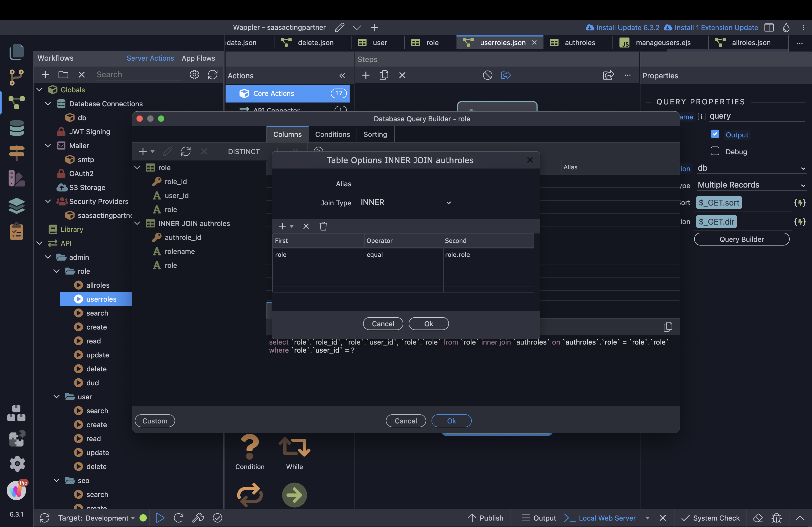Open the Multiple Records type dropdown
The width and height of the screenshot is (812, 527).
click(751, 185)
